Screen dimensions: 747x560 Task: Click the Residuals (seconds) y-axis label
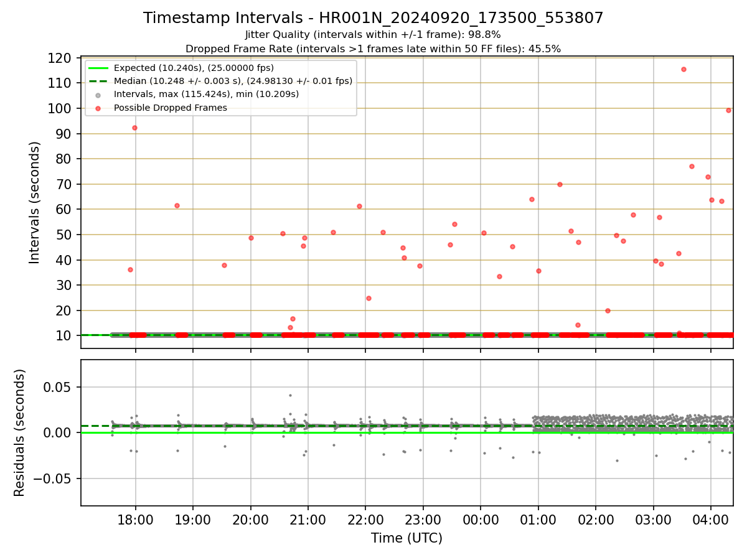[x=20, y=432]
